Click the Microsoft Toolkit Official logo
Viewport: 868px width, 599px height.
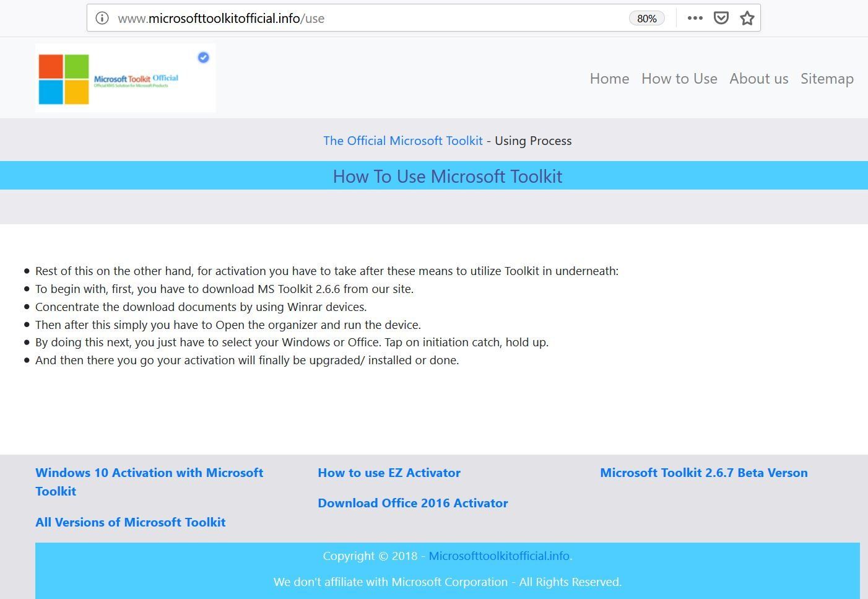(x=126, y=78)
